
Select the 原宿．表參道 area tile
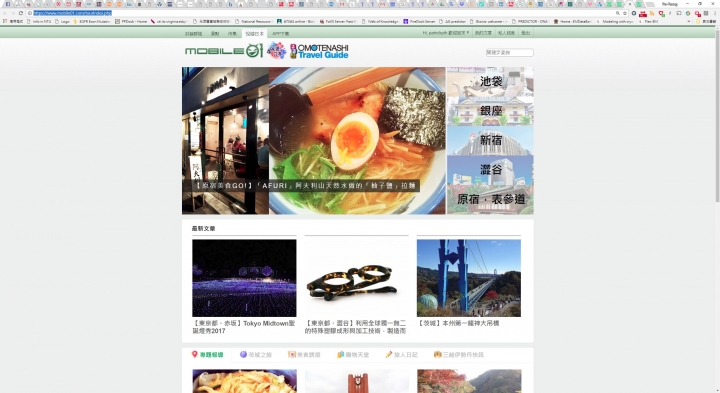[490, 199]
